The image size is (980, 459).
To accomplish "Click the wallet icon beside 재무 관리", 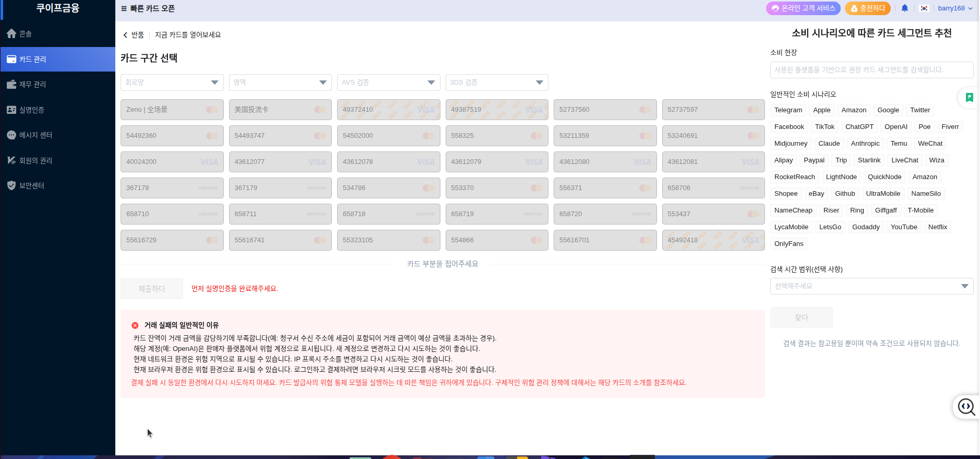I will tap(11, 84).
